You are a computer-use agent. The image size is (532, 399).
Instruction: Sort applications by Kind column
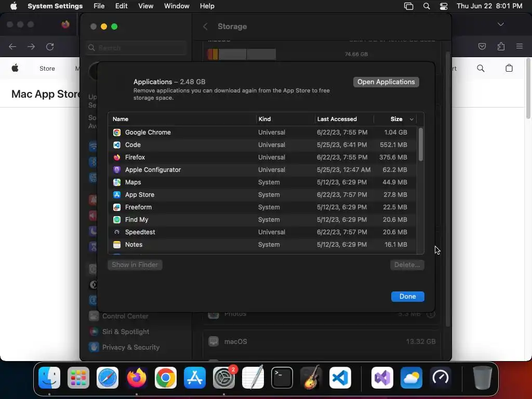(x=264, y=119)
